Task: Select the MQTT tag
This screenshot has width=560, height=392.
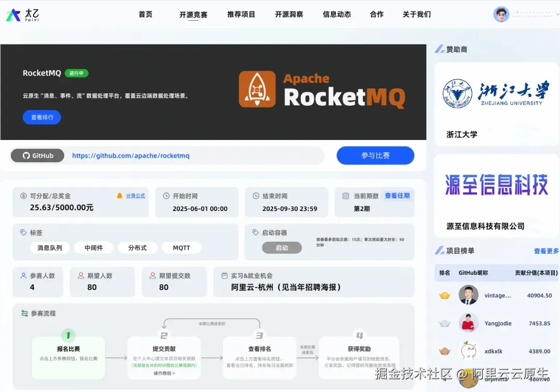Action: click(181, 248)
